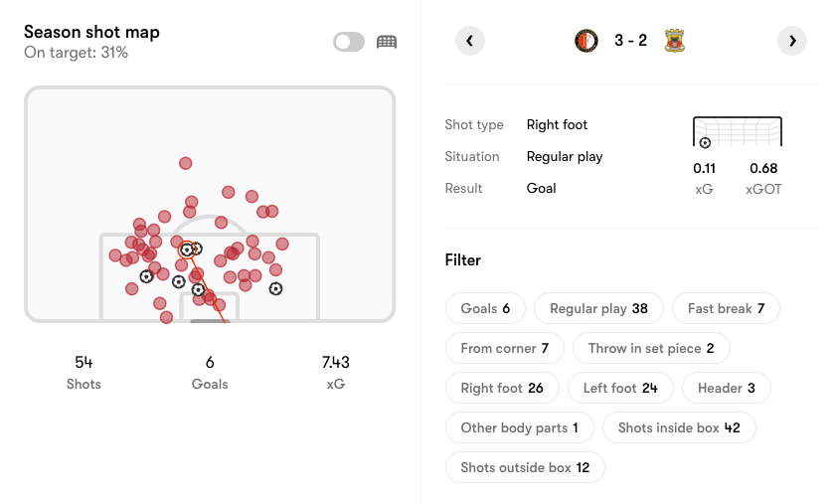835x504 pixels.
Task: Select the highlighted goal shot marker
Action: (186, 250)
